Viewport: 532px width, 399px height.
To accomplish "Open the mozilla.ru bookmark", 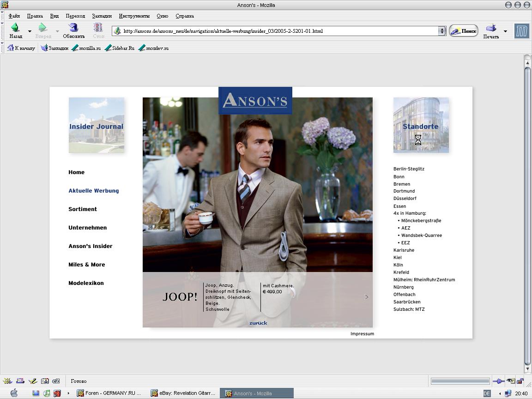I will (86, 48).
